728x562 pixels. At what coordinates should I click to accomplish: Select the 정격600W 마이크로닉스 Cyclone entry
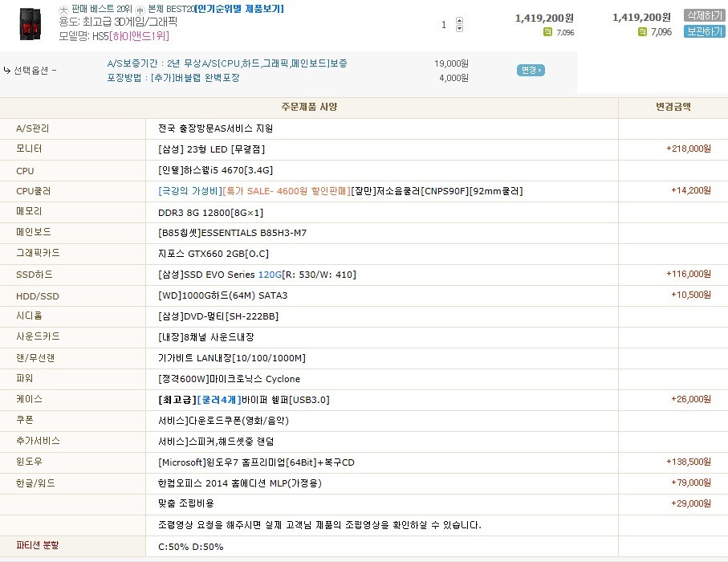[229, 379]
